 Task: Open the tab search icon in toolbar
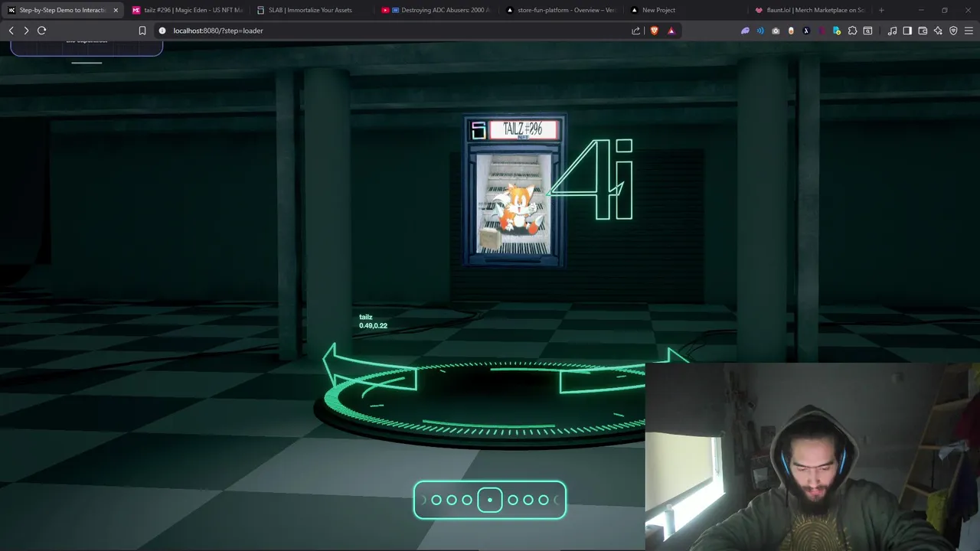(867, 31)
